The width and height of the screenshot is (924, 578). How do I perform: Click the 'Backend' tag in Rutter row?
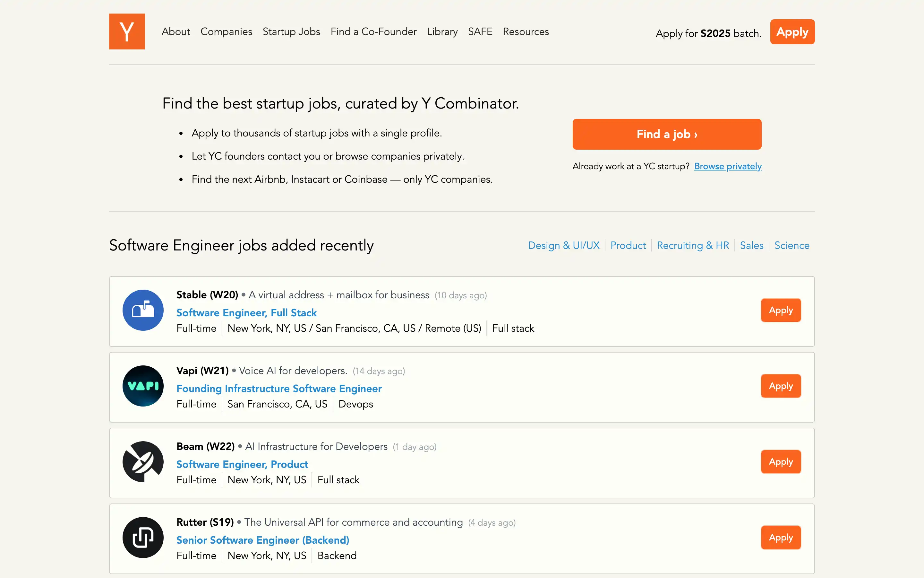pos(337,556)
